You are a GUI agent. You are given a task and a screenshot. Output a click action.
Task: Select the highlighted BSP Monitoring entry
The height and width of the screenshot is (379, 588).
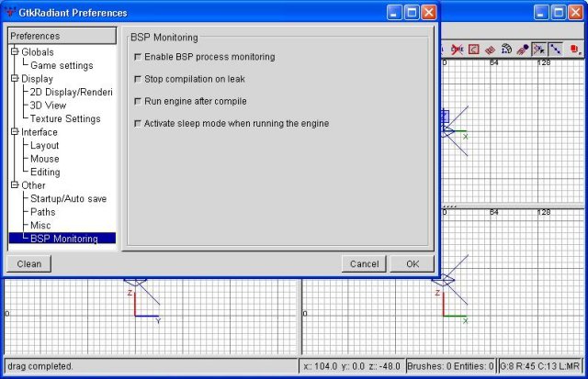(x=62, y=239)
